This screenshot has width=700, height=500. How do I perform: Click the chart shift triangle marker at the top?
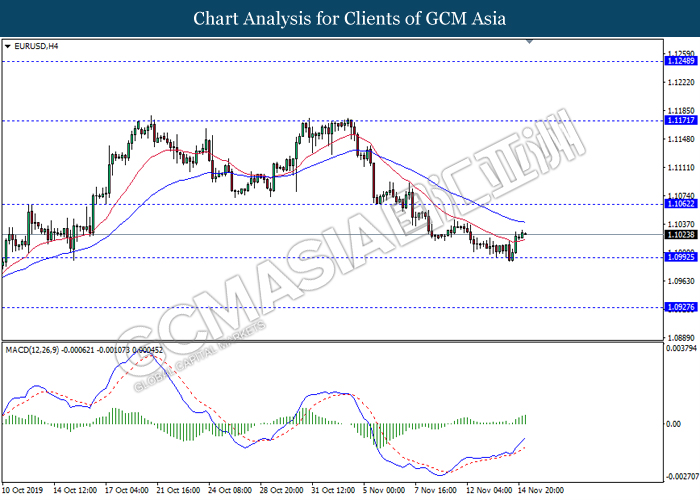pos(529,42)
